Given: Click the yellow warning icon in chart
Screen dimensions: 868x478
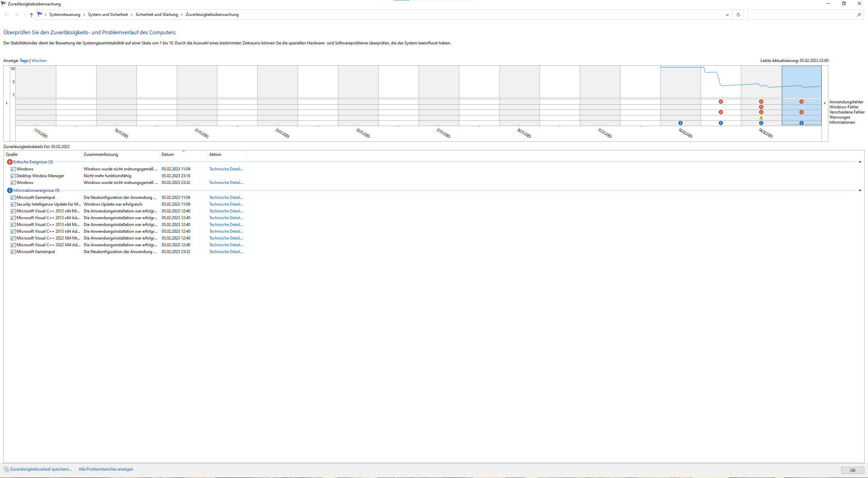Looking at the screenshot, I should [761, 118].
